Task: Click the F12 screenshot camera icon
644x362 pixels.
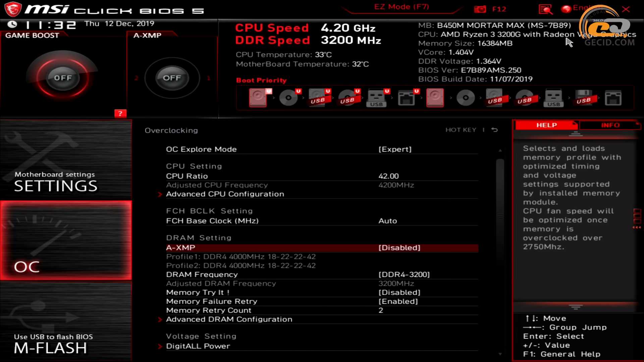Action: 480,9
